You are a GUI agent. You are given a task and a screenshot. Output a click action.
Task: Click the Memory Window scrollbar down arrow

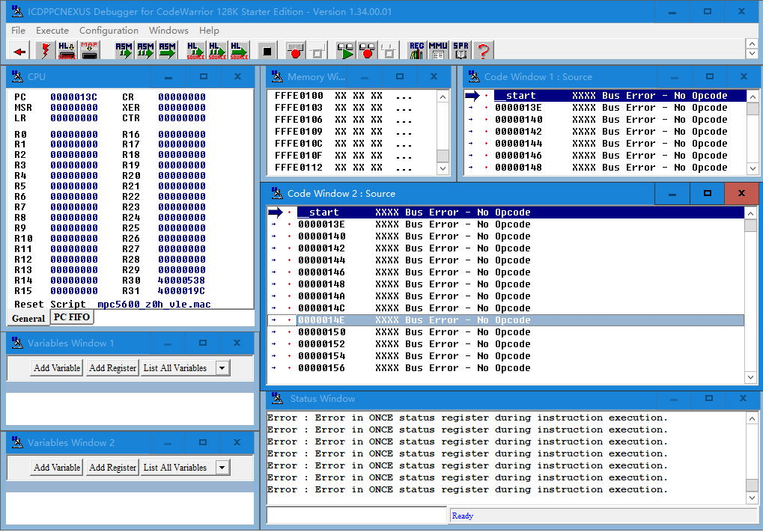tap(443, 168)
